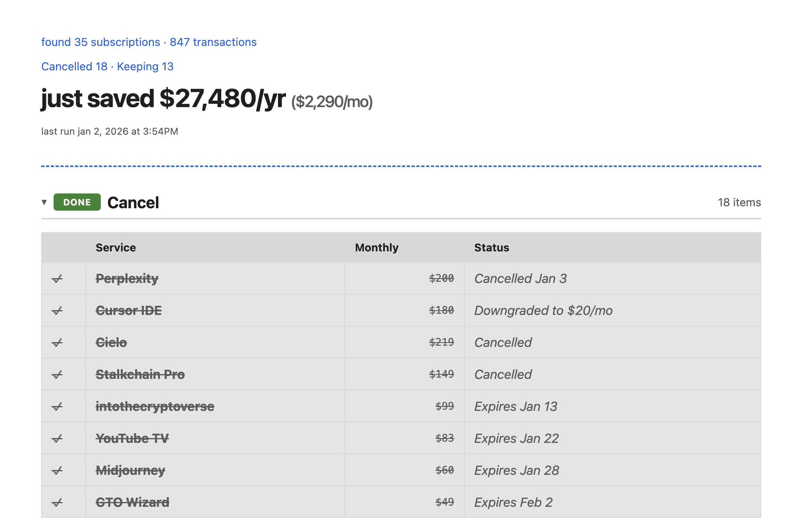Open the "847 transactions" link

[213, 42]
